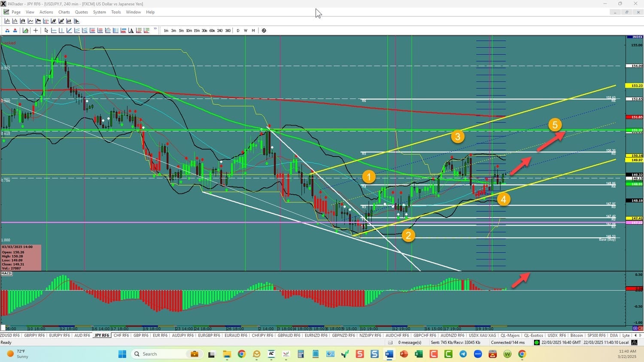Screen dimensions: 644x362
Task: Click the MACD indicator label
Action: click(x=6, y=274)
